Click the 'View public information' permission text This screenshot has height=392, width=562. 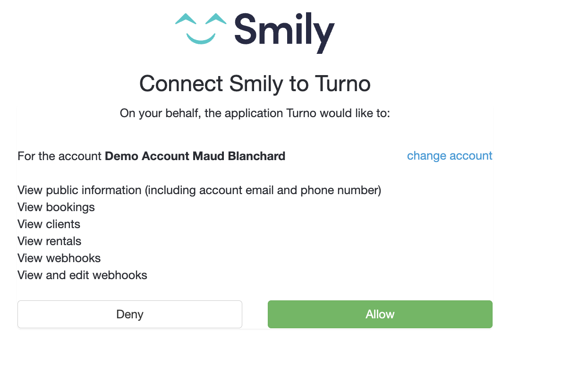[x=79, y=190]
